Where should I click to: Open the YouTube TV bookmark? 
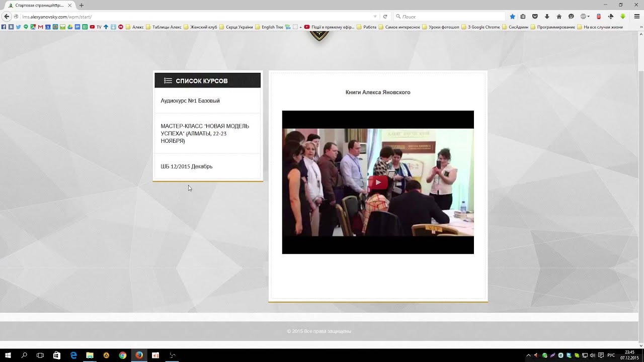96,27
